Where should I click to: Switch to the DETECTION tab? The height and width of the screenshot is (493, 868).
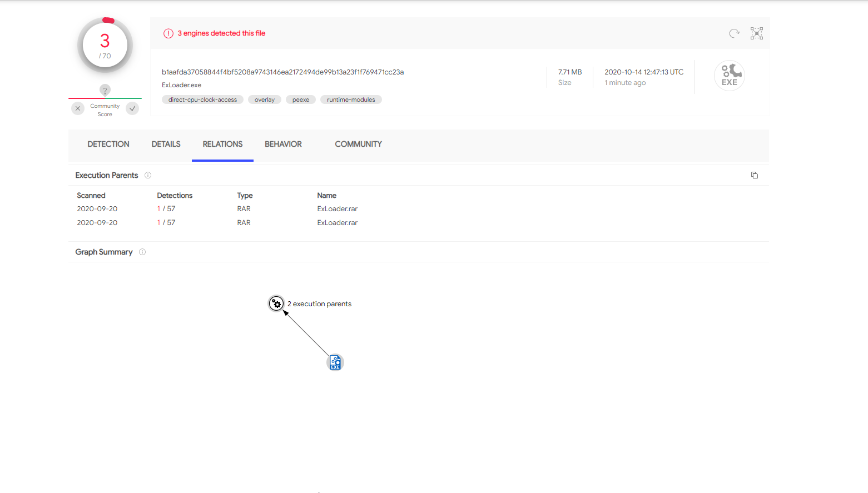click(x=108, y=144)
